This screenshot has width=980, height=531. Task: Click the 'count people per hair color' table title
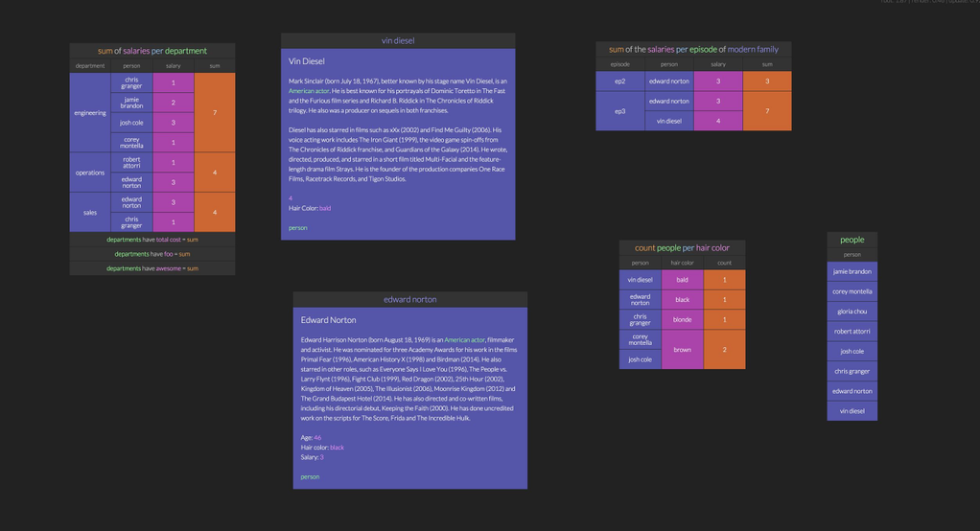682,247
